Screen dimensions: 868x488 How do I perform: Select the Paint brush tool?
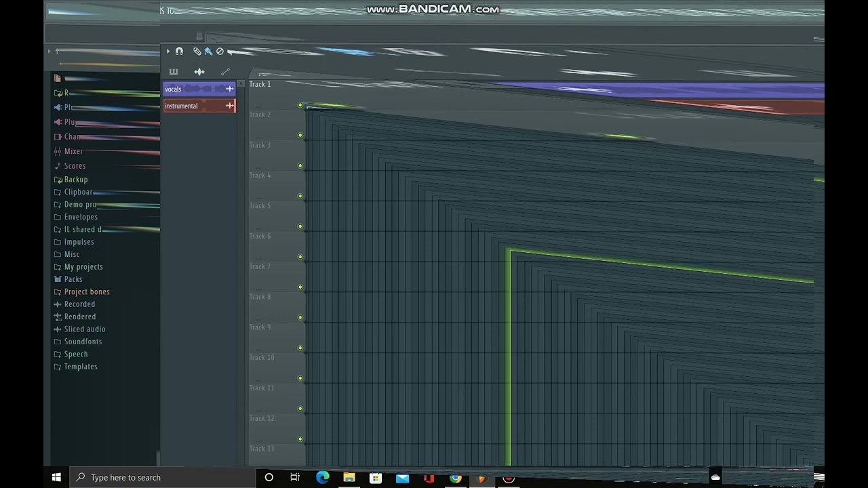coord(208,51)
